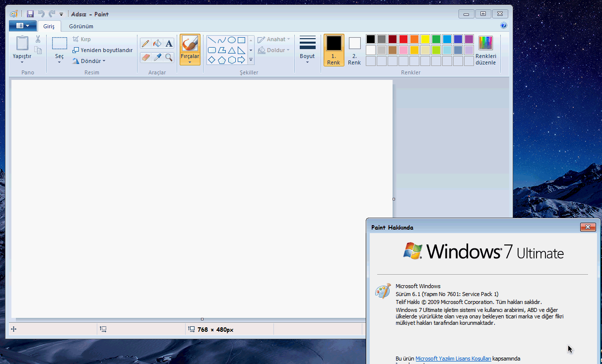The image size is (602, 364).
Task: Expand the full shapes gallery with More arrow
Action: [x=251, y=60]
